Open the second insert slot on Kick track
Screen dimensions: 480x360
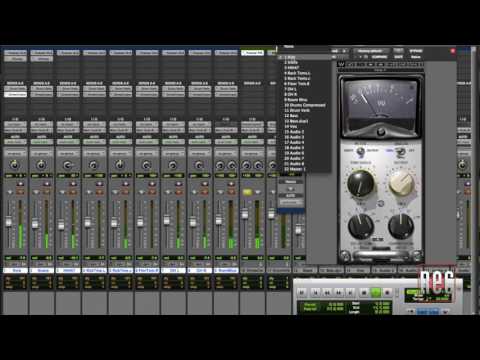coord(15,59)
